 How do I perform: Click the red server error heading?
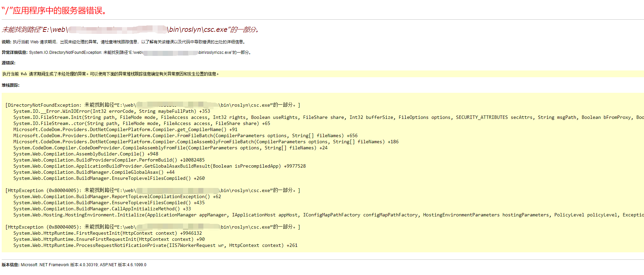click(x=55, y=10)
